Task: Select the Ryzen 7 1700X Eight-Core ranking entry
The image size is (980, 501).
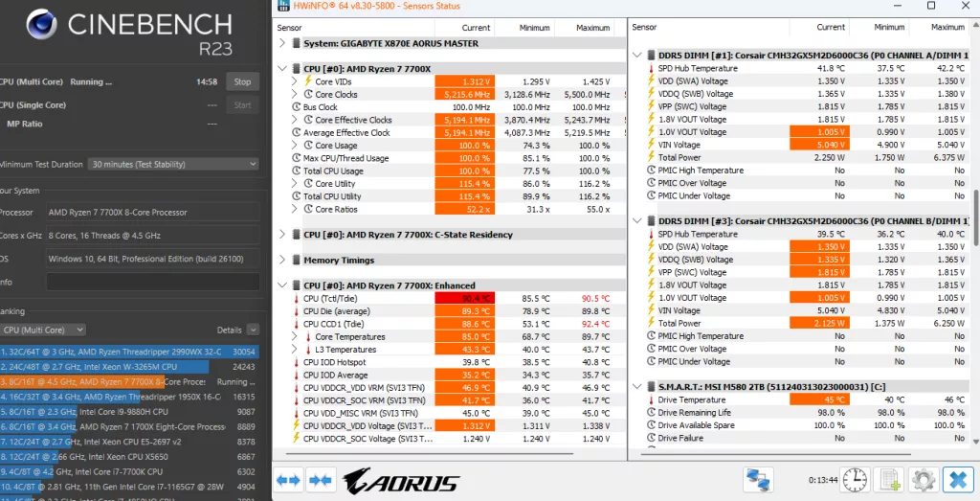Action: coord(129,426)
